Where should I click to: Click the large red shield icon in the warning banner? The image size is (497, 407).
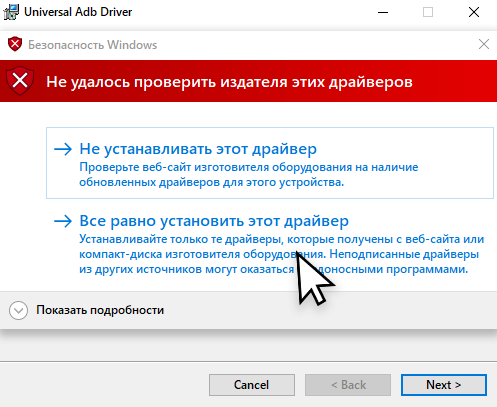(20, 81)
